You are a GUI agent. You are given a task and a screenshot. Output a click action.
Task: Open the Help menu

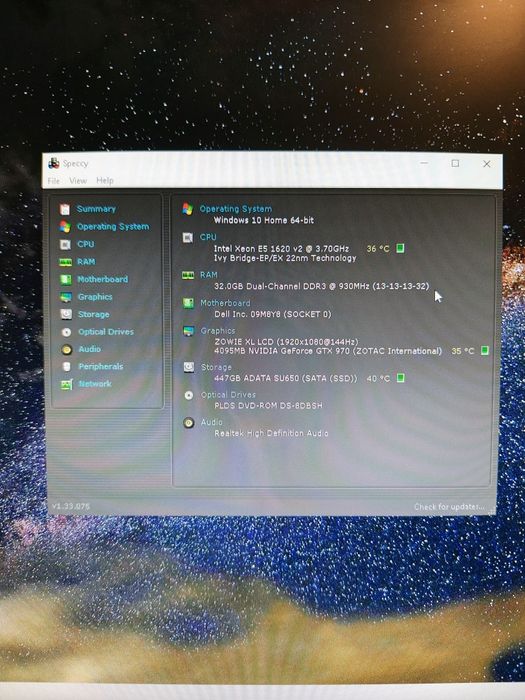(x=105, y=181)
